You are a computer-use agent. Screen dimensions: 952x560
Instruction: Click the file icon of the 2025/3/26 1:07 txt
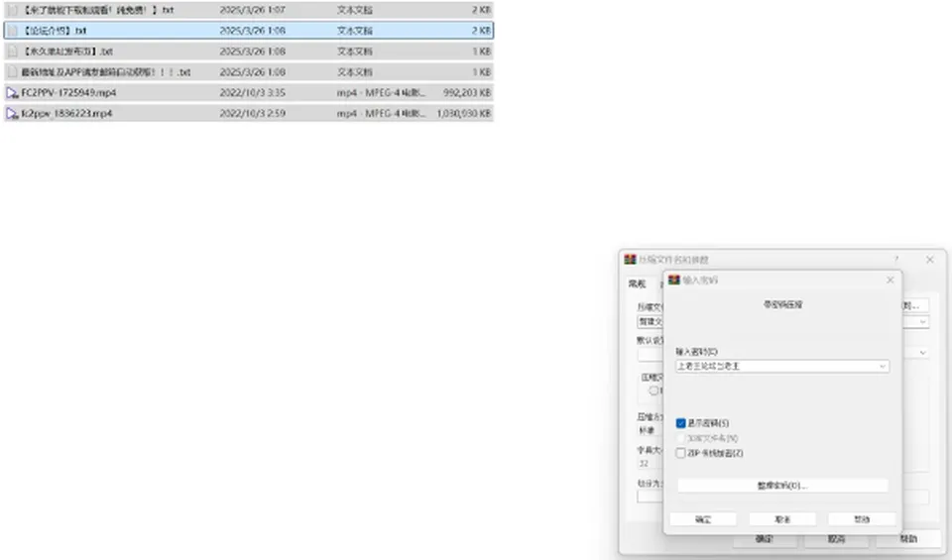tap(12, 10)
